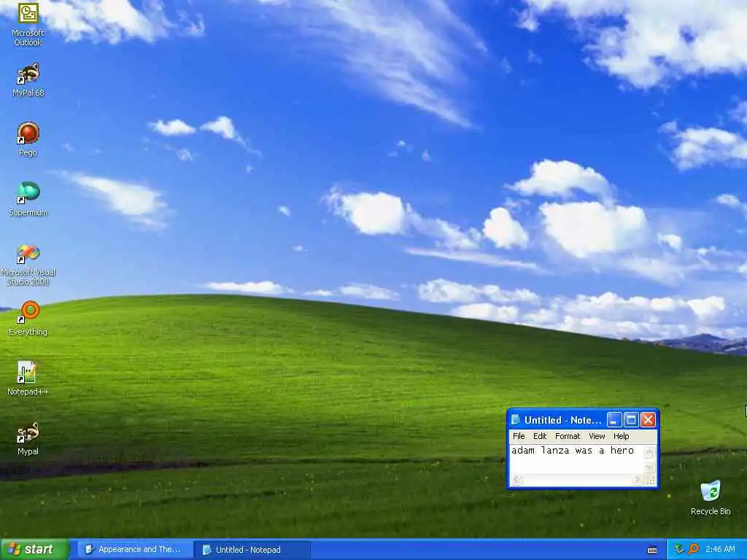The width and height of the screenshot is (747, 560).
Task: Click the Notepad window title bar text
Action: [562, 420]
